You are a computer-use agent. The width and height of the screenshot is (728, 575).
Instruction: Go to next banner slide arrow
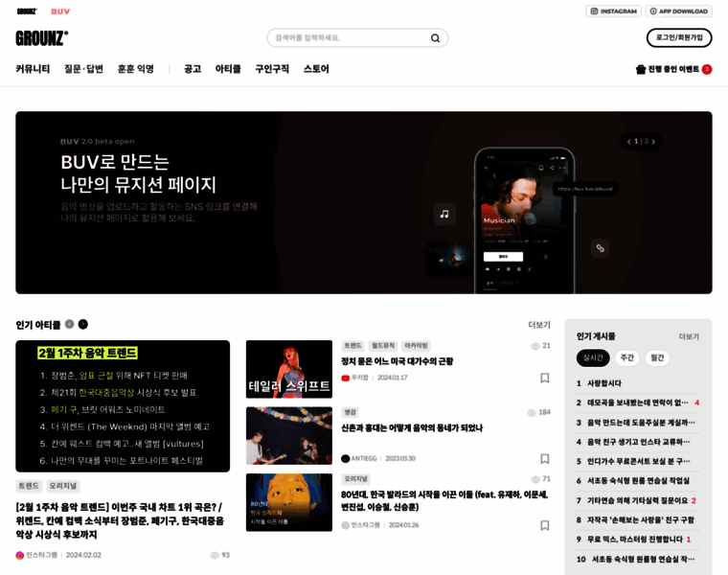(653, 142)
